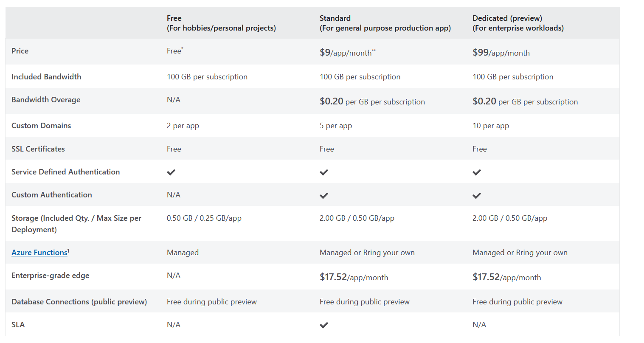Image resolution: width=644 pixels, height=343 pixels.
Task: Select the Dedicated (preview) column header
Action: [518, 23]
